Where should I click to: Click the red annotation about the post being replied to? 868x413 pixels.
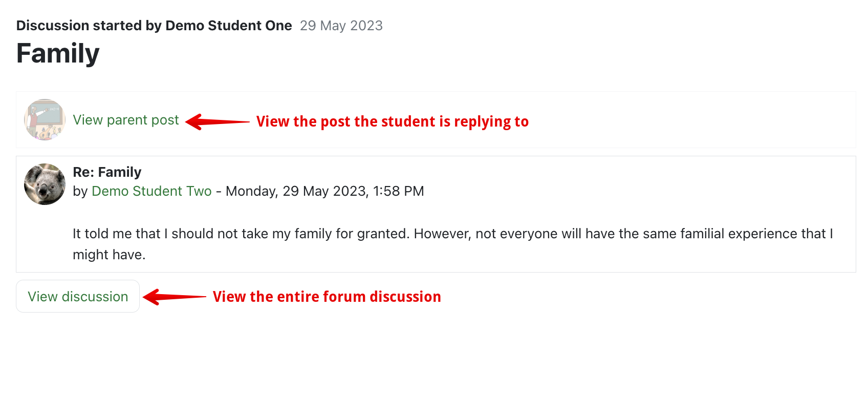click(x=392, y=122)
